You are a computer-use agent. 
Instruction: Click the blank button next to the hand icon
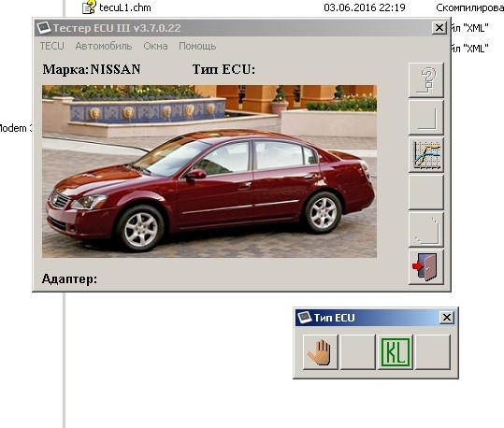(358, 352)
